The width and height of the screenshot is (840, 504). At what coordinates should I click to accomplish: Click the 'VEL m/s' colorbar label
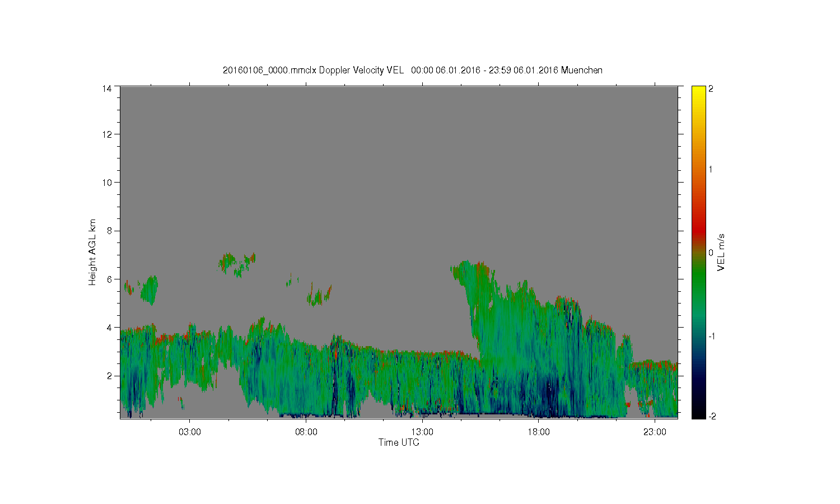coord(721,253)
